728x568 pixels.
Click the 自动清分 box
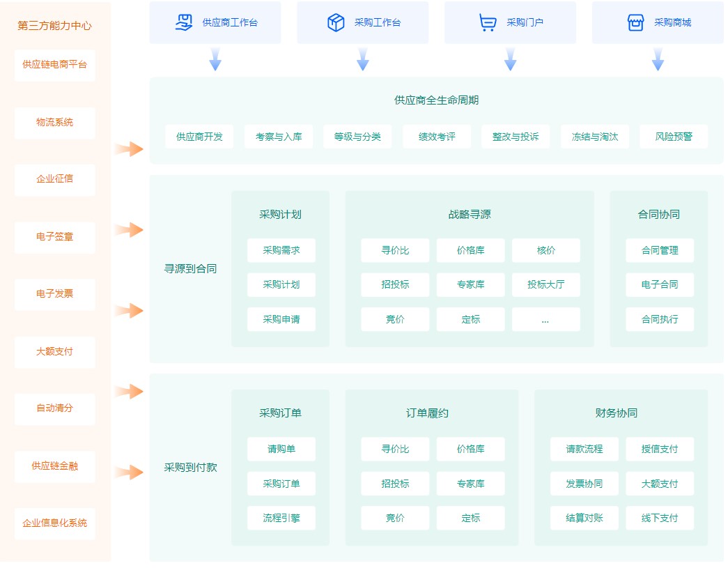(55, 408)
